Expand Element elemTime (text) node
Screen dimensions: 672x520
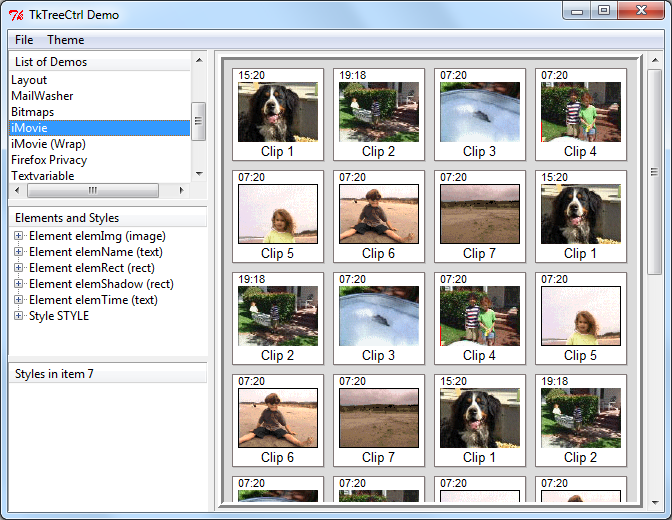18,300
